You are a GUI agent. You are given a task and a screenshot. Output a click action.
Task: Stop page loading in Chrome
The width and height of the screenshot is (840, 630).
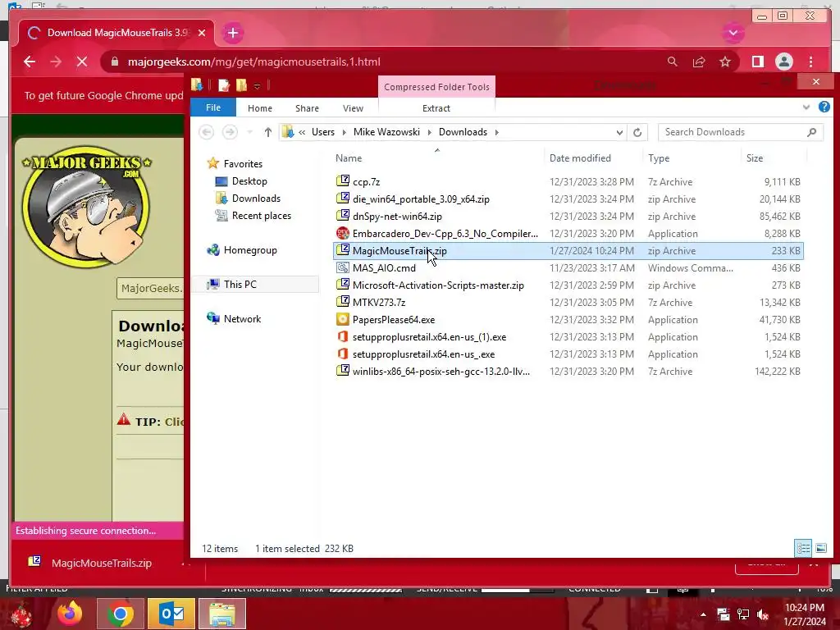(82, 62)
